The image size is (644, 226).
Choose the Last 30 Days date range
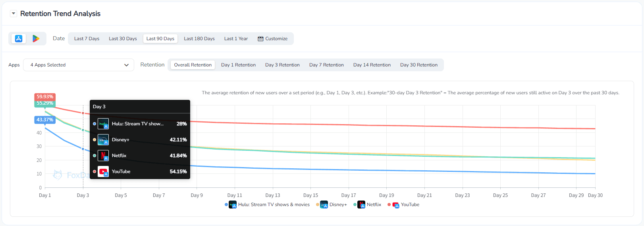123,39
